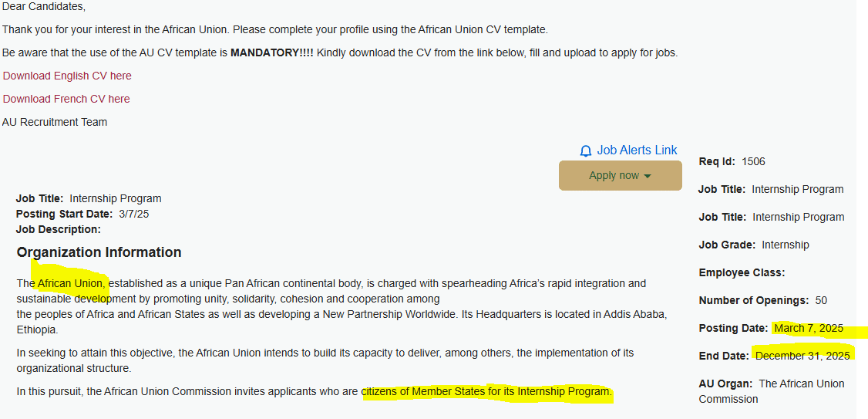Click the Posting Start Date 3/7/25 text
The height and width of the screenshot is (419, 868).
[x=134, y=214]
